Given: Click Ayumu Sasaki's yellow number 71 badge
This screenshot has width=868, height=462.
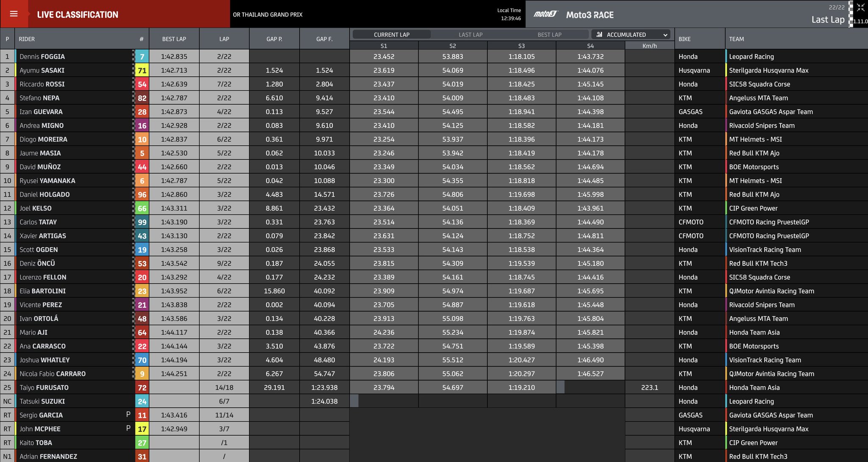Looking at the screenshot, I should click(x=142, y=70).
